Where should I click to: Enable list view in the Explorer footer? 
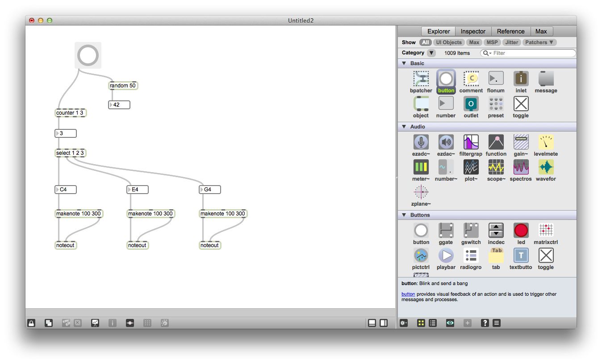click(x=432, y=323)
